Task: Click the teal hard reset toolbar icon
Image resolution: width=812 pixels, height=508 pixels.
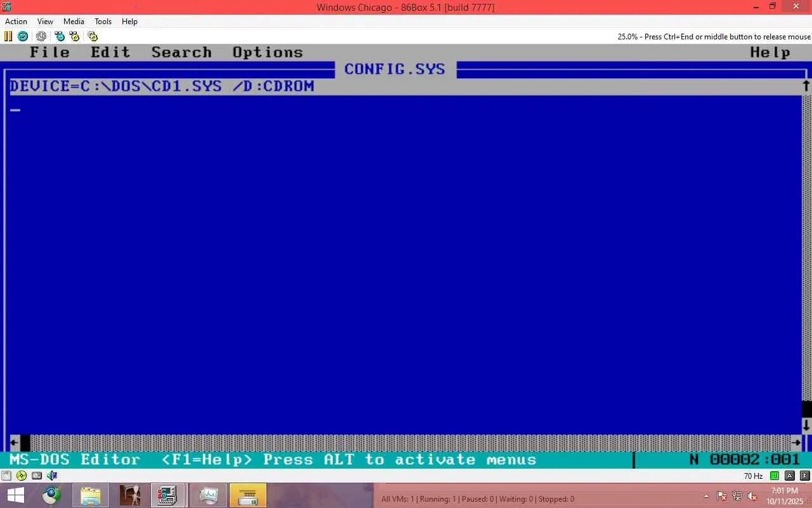Action: 23,36
